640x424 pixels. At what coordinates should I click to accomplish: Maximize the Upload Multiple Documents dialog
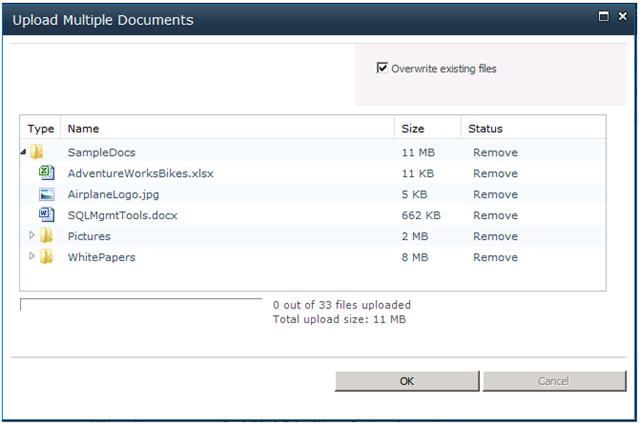tap(603, 16)
